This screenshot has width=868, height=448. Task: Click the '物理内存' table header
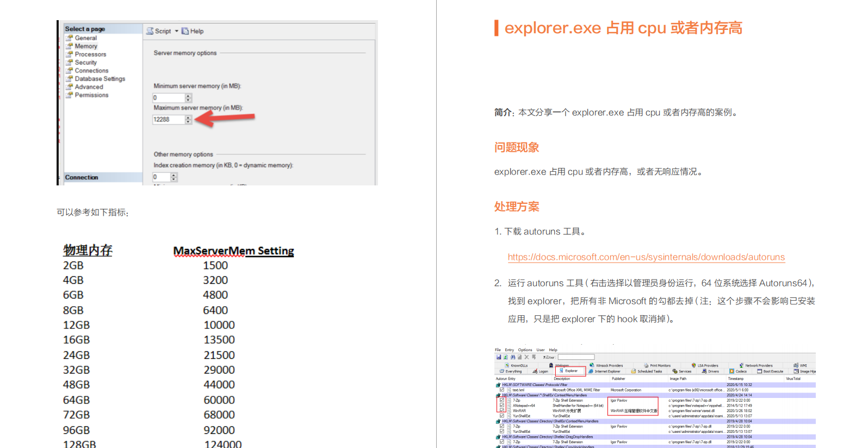88,250
